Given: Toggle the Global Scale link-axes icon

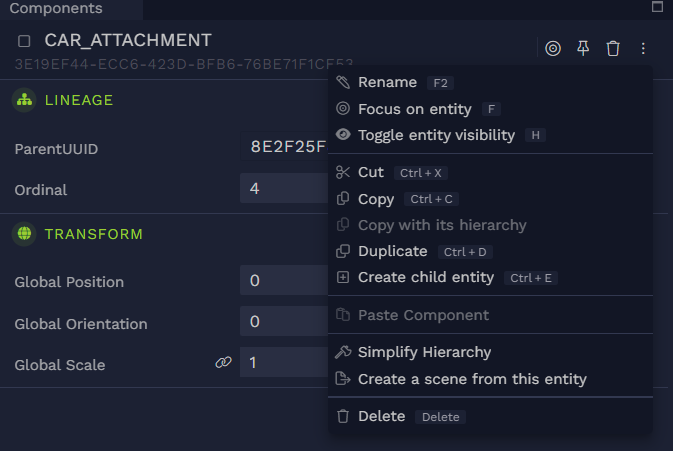Looking at the screenshot, I should click(224, 363).
